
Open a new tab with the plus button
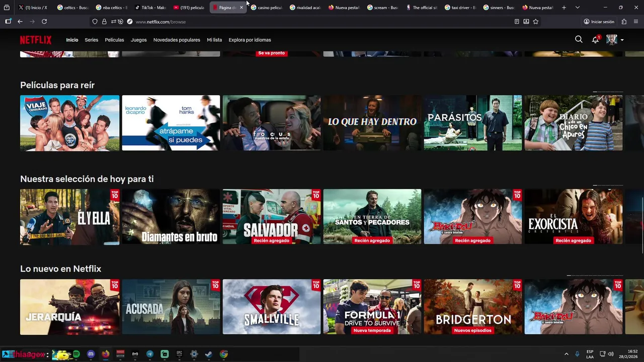tap(564, 8)
